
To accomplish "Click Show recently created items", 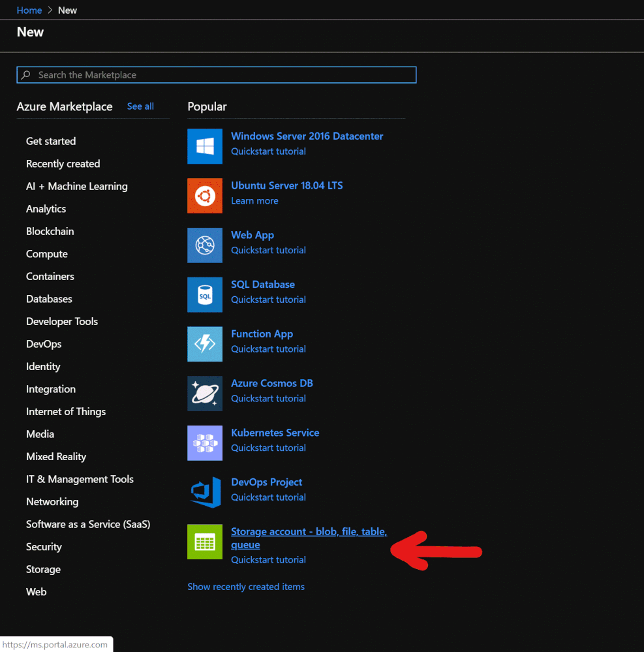I will point(246,587).
